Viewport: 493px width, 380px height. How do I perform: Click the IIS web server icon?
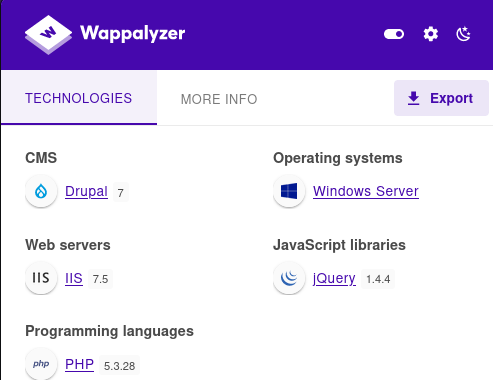pos(41,278)
